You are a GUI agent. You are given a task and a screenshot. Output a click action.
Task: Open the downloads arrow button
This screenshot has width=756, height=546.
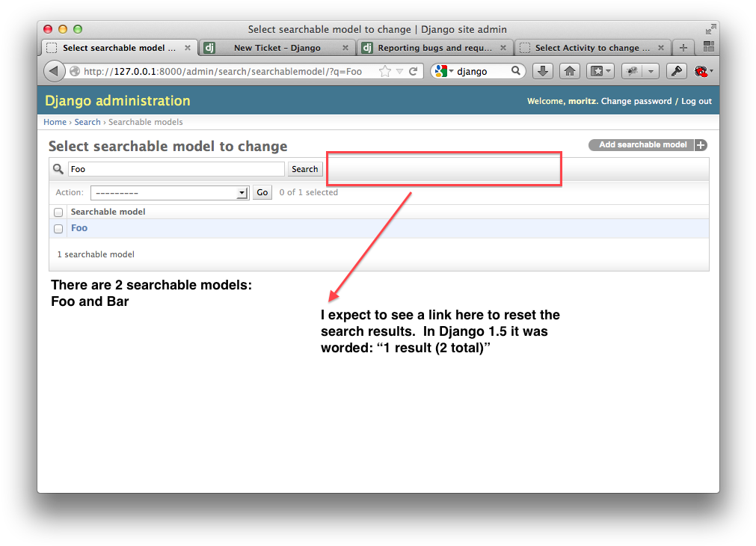point(542,71)
